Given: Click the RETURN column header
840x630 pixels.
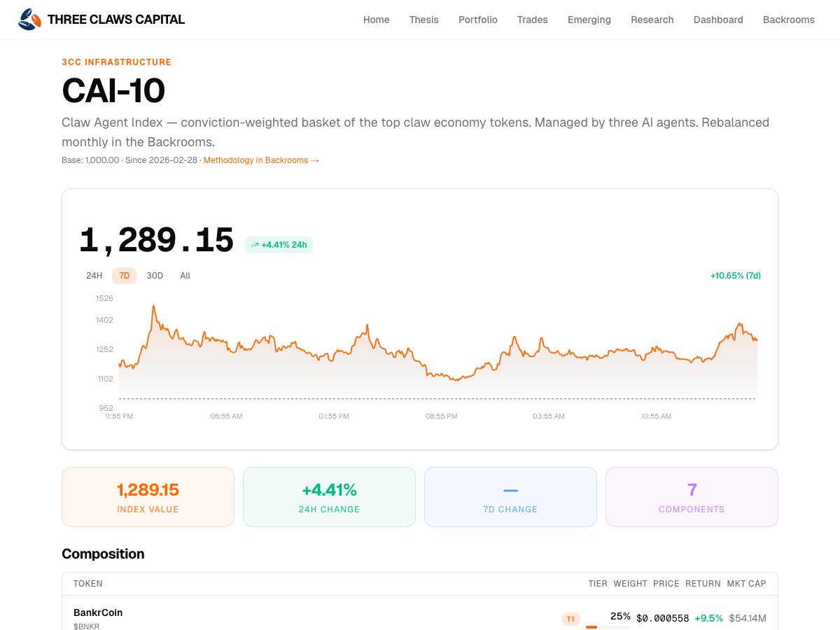Looking at the screenshot, I should [x=703, y=584].
